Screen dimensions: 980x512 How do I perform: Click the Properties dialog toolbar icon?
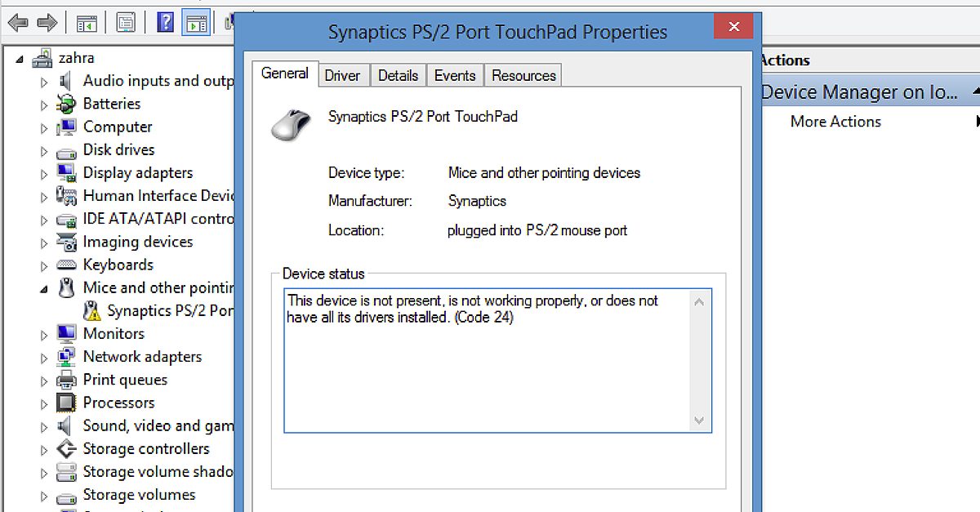pos(126,22)
